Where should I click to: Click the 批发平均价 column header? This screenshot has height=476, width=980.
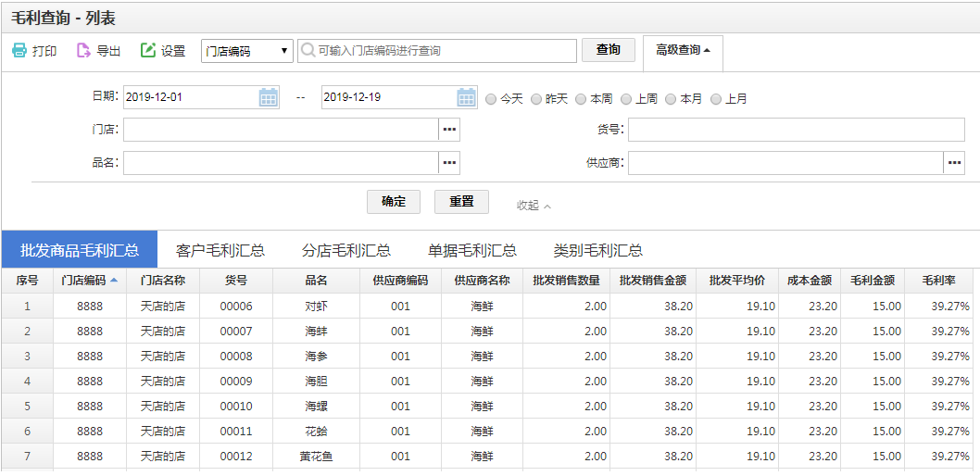(737, 282)
